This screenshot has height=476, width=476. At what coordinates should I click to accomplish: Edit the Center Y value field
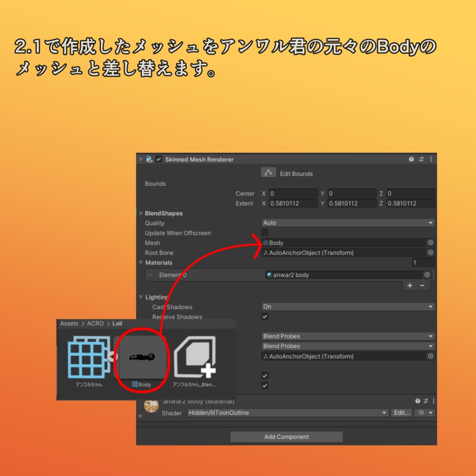point(352,193)
